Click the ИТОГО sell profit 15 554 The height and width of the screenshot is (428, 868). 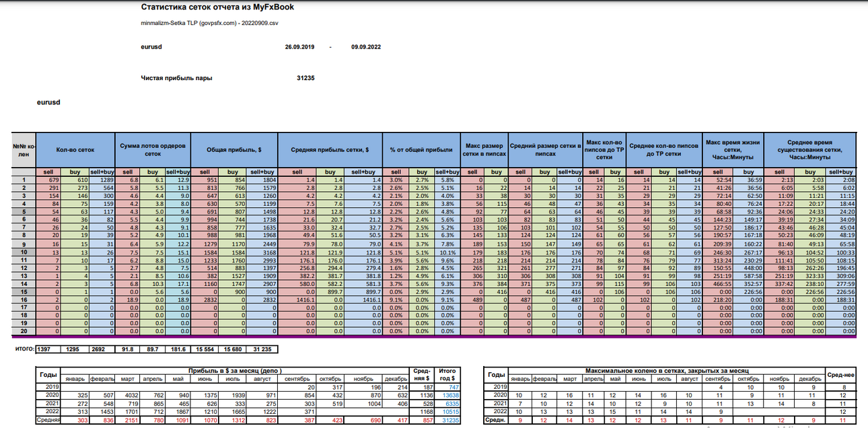[204, 349]
